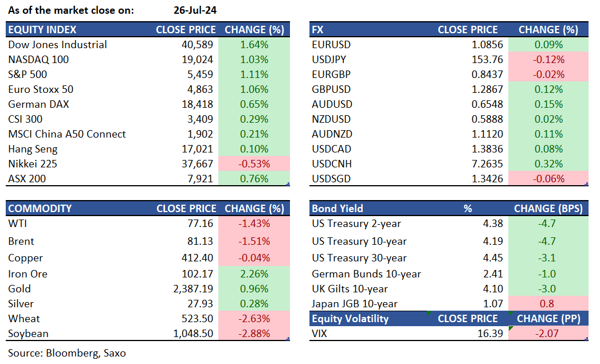This screenshot has height=364, width=600.
Task: Select the Equity Volatility header cell
Action: (x=350, y=319)
